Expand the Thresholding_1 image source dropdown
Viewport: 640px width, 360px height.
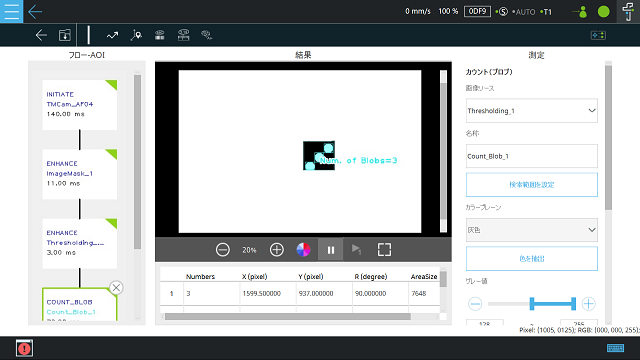[532, 111]
